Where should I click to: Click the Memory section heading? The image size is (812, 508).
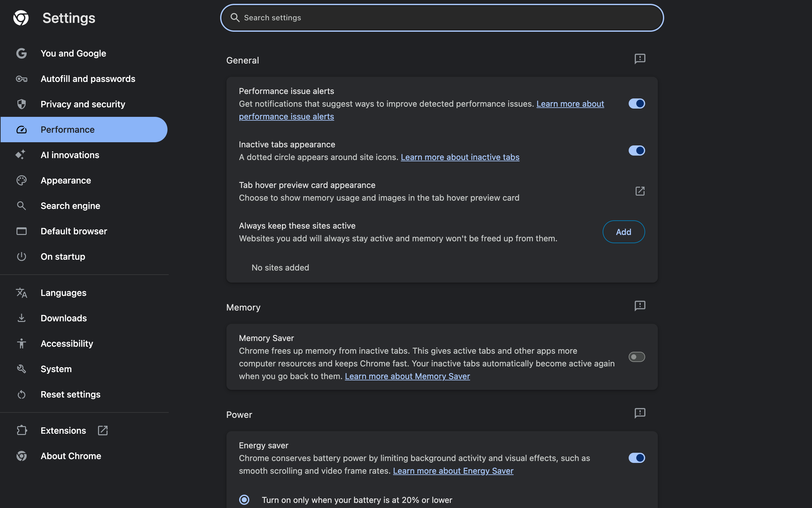(x=243, y=307)
